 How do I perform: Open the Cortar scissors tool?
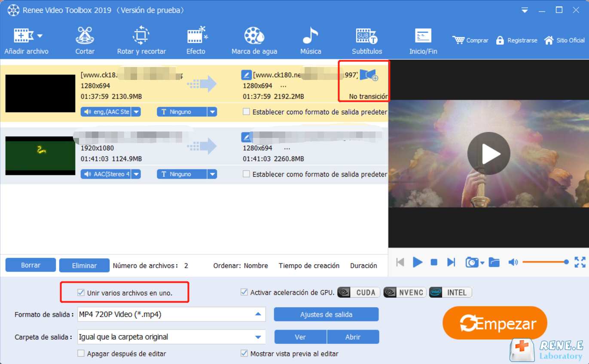point(85,41)
